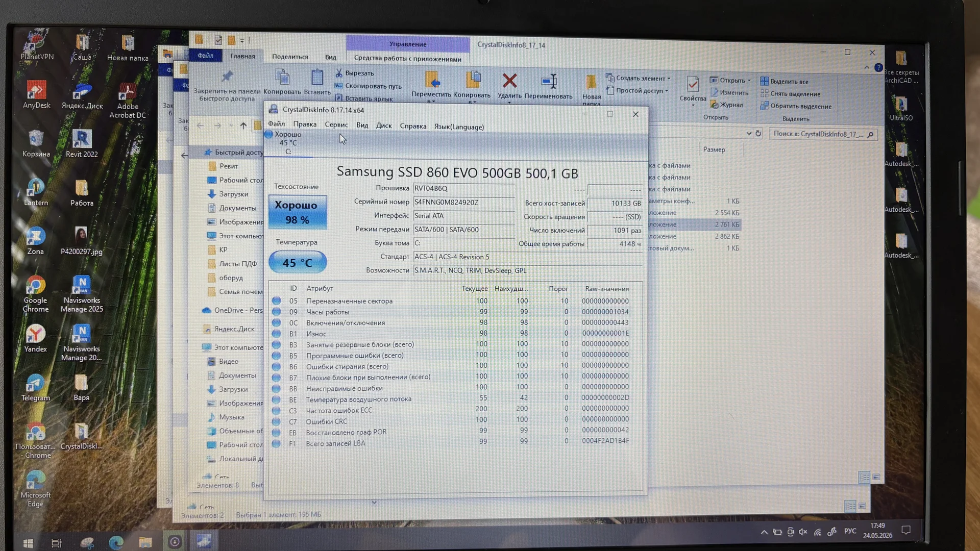
Task: Click Выделить все in Explorer ribbon
Action: click(x=784, y=81)
